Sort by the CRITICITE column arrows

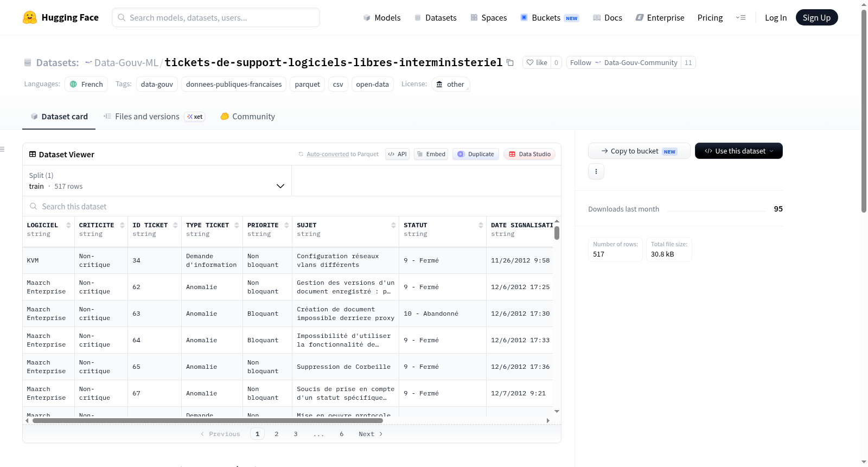tap(122, 225)
